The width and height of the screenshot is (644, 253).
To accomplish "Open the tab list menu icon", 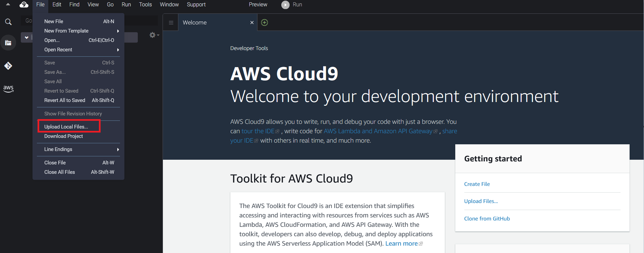I will point(171,22).
